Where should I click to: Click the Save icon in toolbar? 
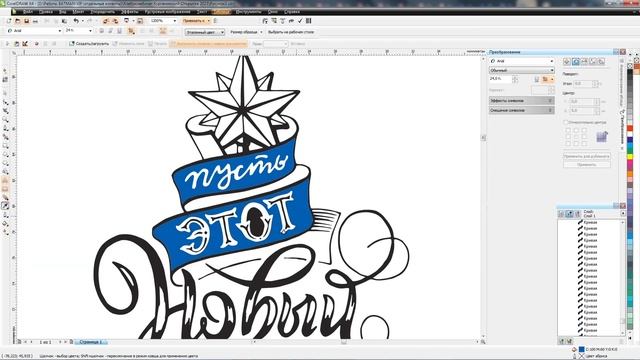[27, 21]
